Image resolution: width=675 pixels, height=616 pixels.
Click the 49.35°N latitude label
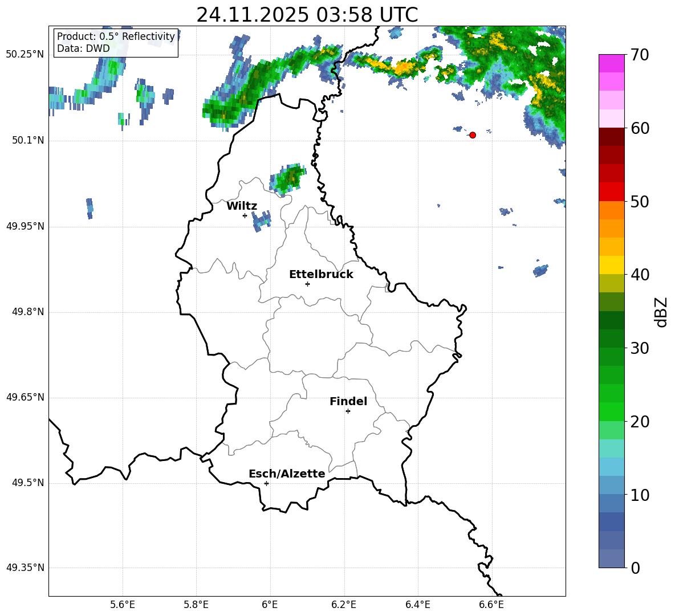point(25,568)
